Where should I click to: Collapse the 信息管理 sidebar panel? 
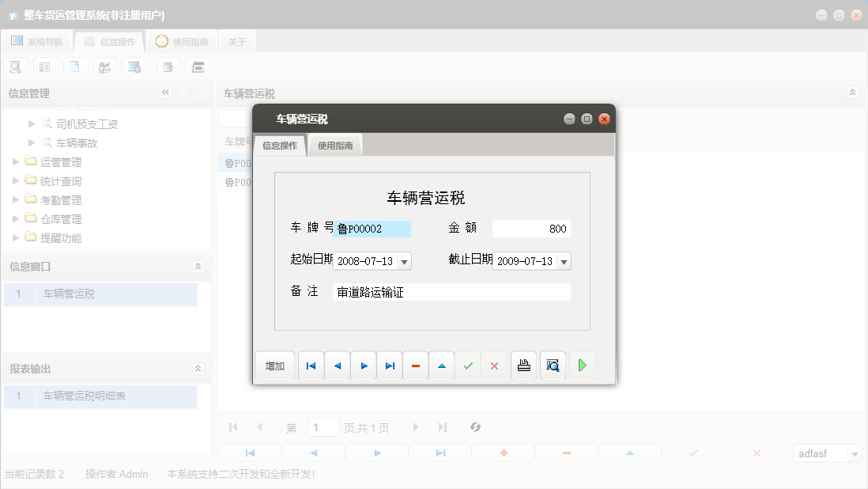pos(166,93)
